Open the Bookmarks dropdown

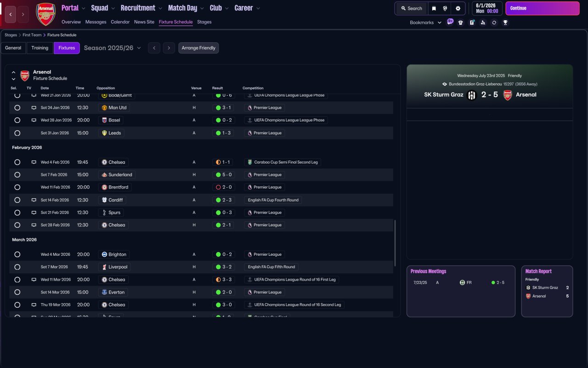pyautogui.click(x=425, y=23)
